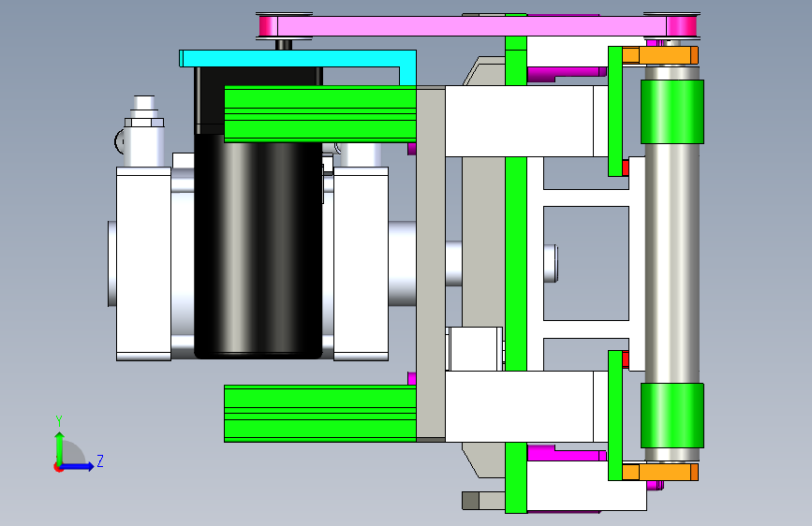
Task: Select the magenta pulley at belt's left end
Action: point(268,26)
